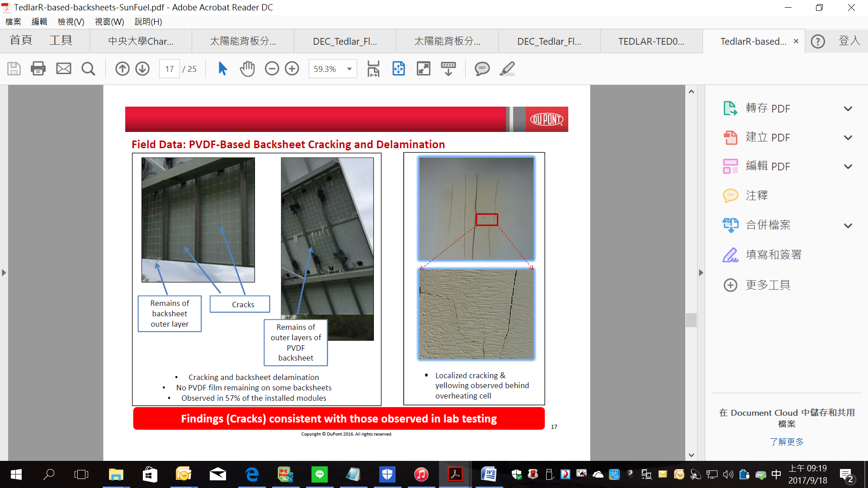
Task: Go to next page arrow
Action: coord(142,69)
